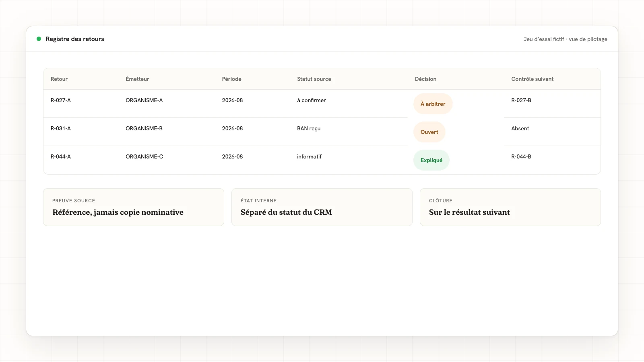The image size is (644, 362).
Task: Click the 2026-08 period in row R-027-A
Action: click(x=232, y=100)
